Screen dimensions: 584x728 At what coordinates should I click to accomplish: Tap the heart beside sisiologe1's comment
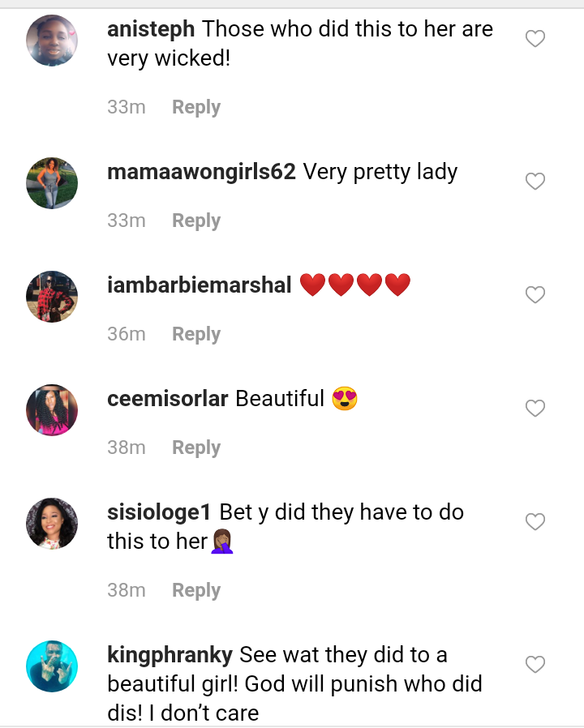[535, 522]
